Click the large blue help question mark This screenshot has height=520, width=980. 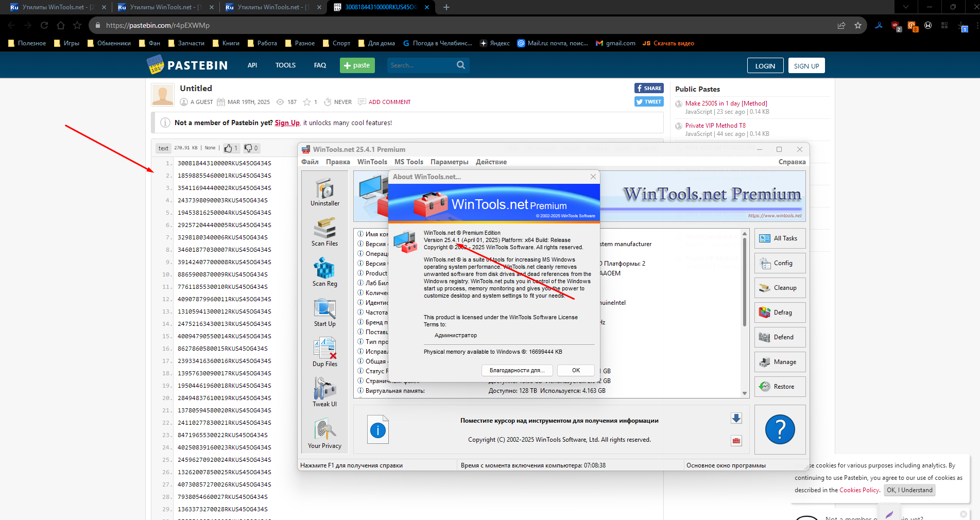tap(780, 429)
